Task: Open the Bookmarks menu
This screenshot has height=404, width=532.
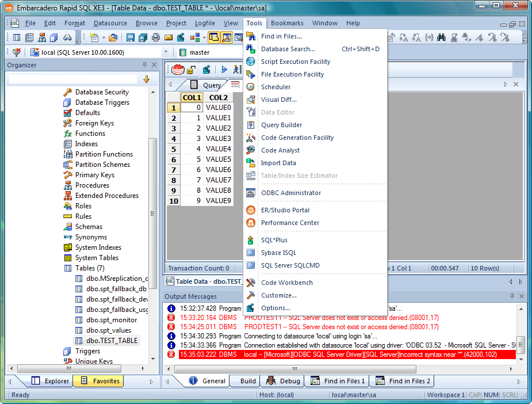Action: point(287,23)
